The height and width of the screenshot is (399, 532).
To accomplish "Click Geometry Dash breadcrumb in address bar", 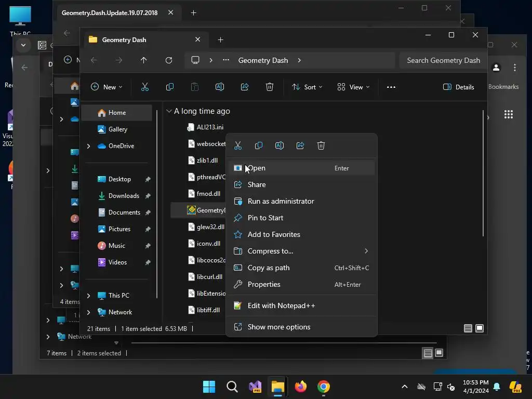I will [x=263, y=60].
